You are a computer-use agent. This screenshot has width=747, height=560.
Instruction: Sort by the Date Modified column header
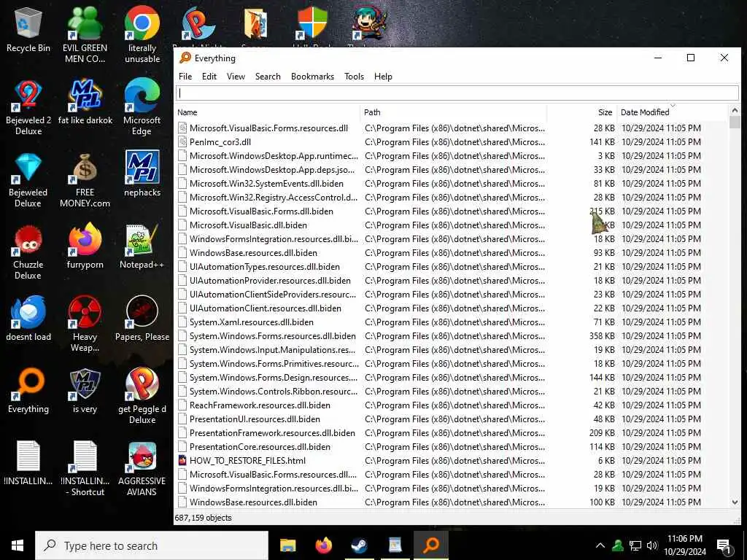[672, 112]
